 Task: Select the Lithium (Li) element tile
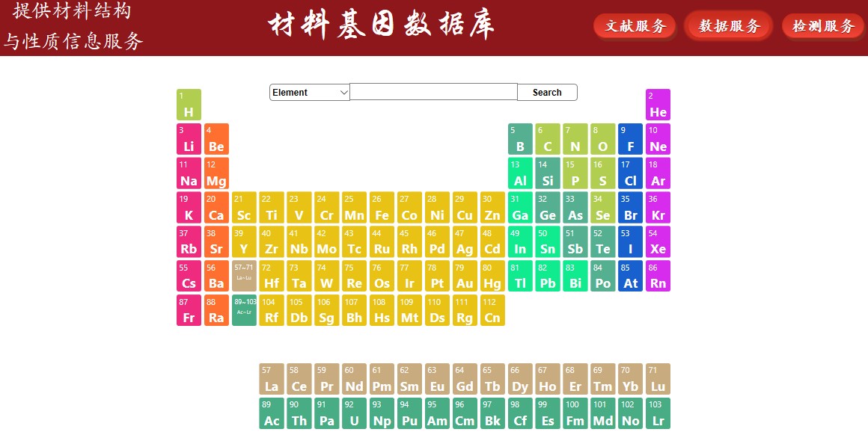pos(189,139)
